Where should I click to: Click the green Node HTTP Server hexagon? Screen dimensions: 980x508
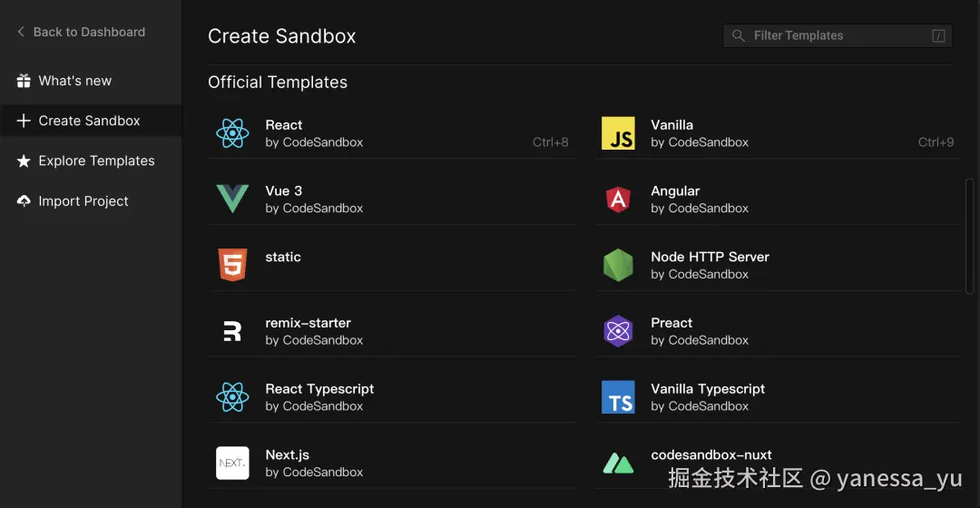click(618, 266)
